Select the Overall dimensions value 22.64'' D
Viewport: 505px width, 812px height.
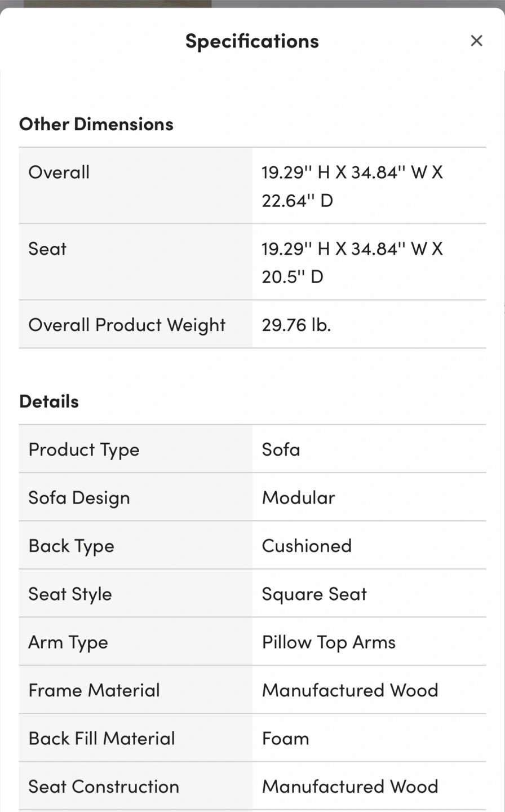297,201
